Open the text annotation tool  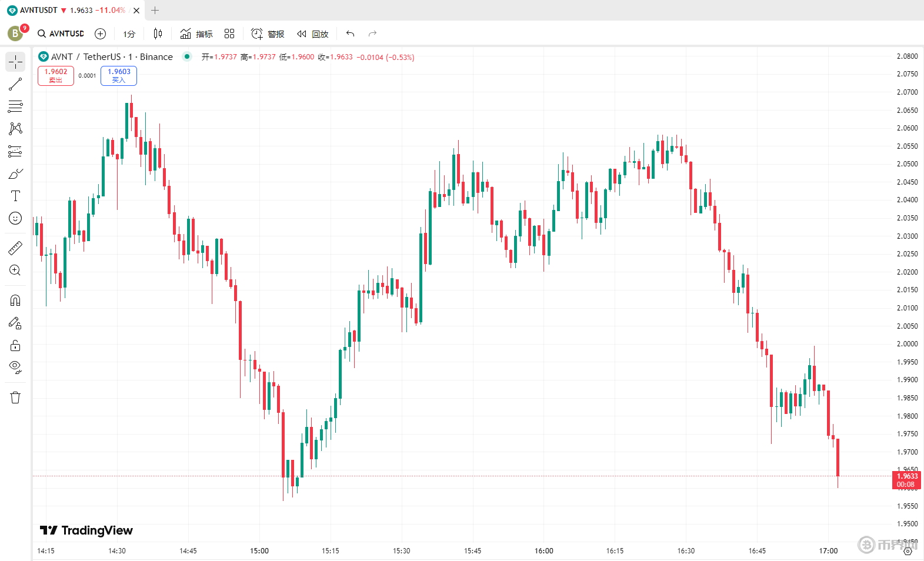tap(15, 196)
